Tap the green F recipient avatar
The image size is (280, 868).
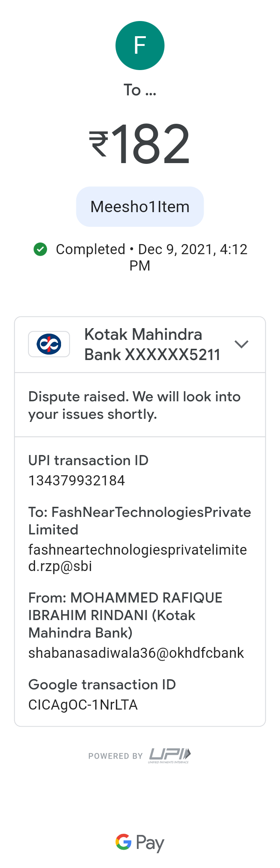(x=140, y=46)
